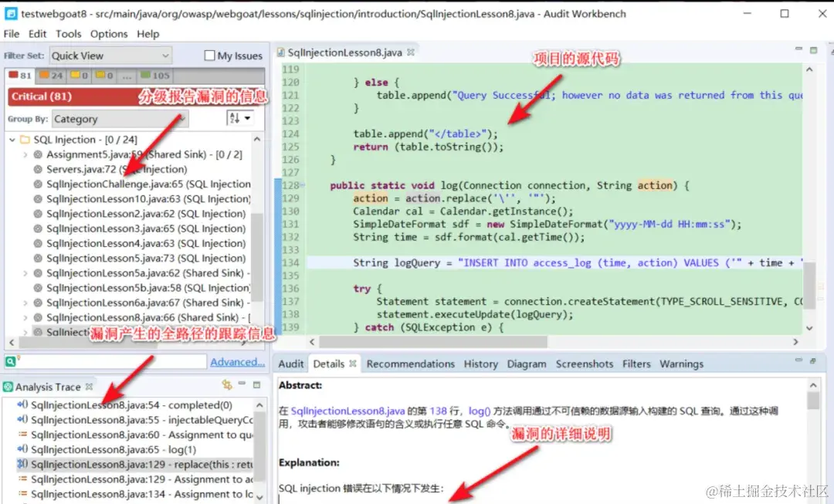
Task: Select the Critical 81 issues tab
Action: (20, 76)
